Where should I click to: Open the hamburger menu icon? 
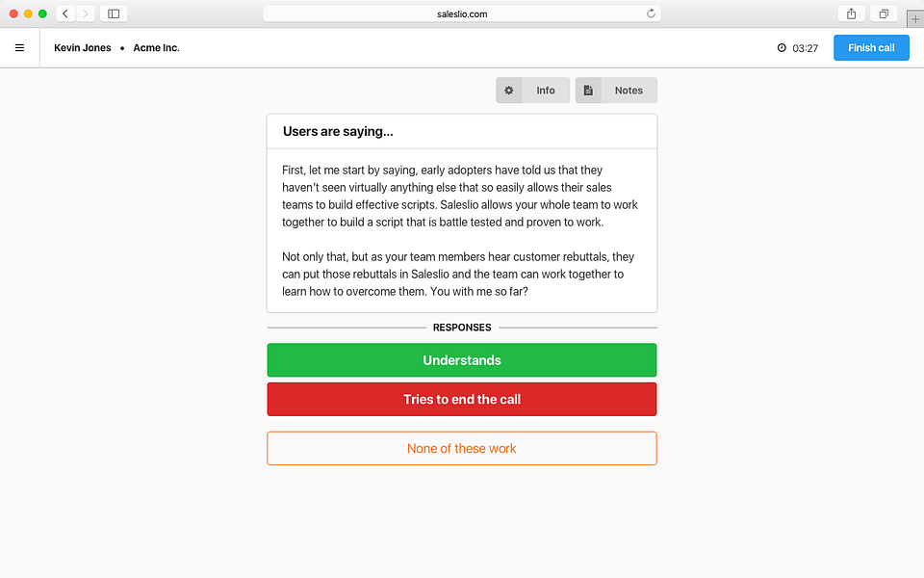pyautogui.click(x=19, y=48)
